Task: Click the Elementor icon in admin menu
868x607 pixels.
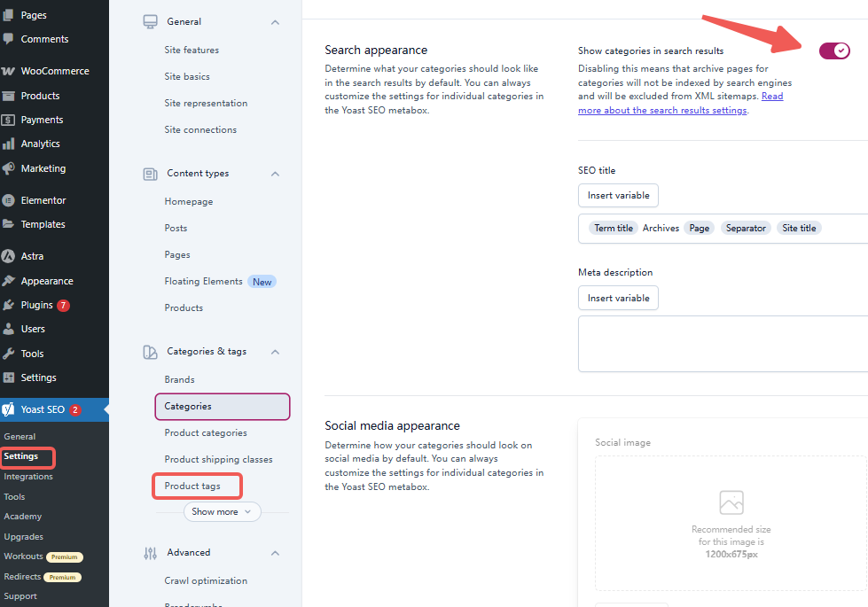Action: pyautogui.click(x=8, y=200)
